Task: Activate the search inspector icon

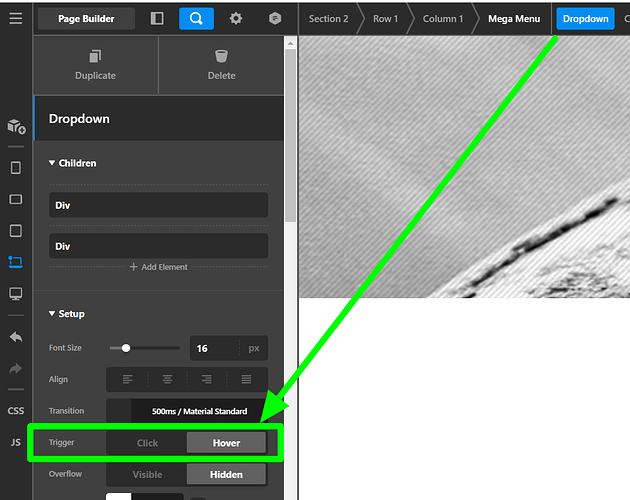Action: click(x=196, y=18)
